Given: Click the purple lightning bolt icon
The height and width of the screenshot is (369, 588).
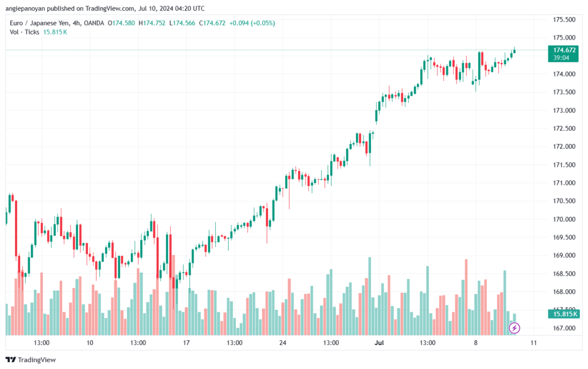Looking at the screenshot, I should [514, 328].
